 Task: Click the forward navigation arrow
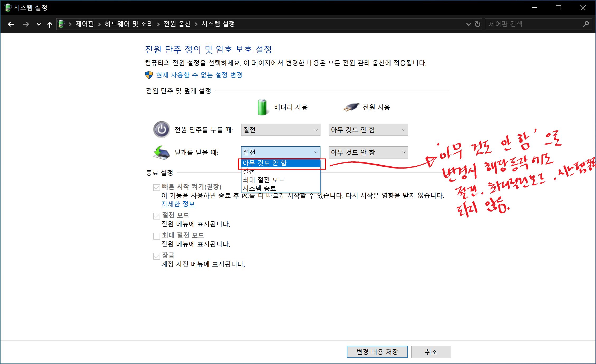tap(26, 24)
